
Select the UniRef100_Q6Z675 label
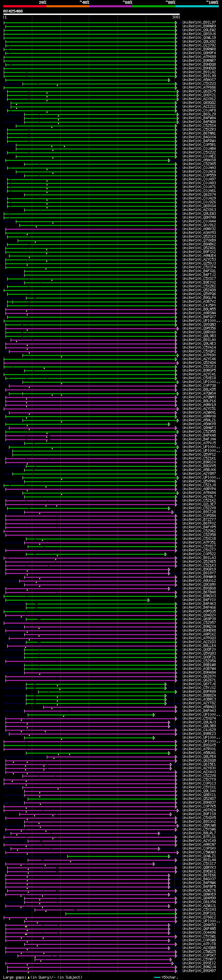[x=199, y=91]
